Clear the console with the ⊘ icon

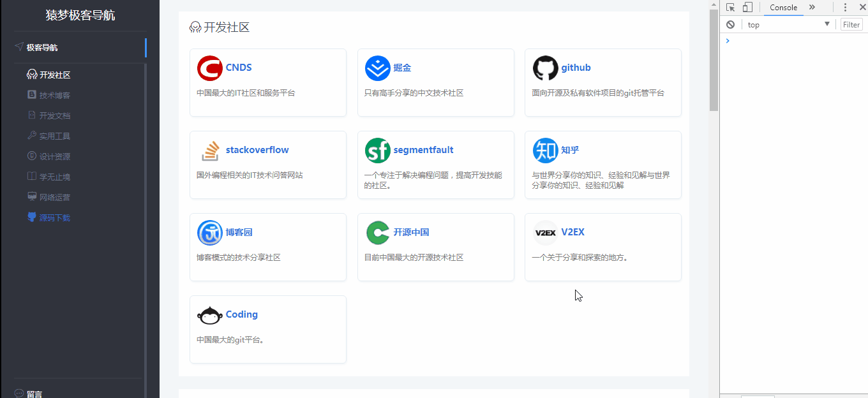tap(730, 24)
